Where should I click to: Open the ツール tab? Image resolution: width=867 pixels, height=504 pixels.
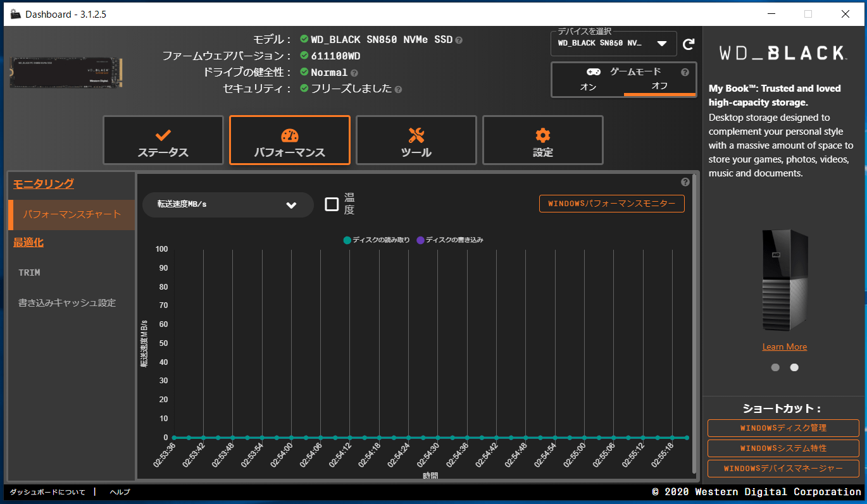416,140
